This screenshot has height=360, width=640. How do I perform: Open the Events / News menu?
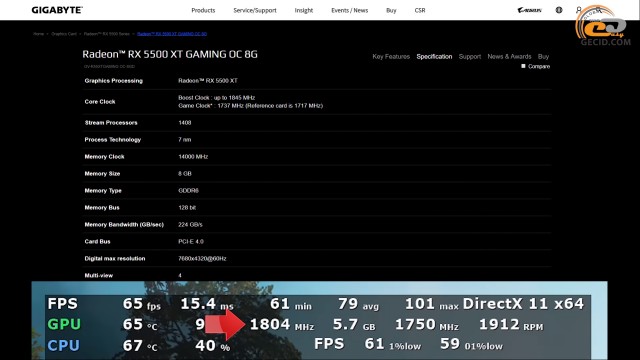pos(349,10)
